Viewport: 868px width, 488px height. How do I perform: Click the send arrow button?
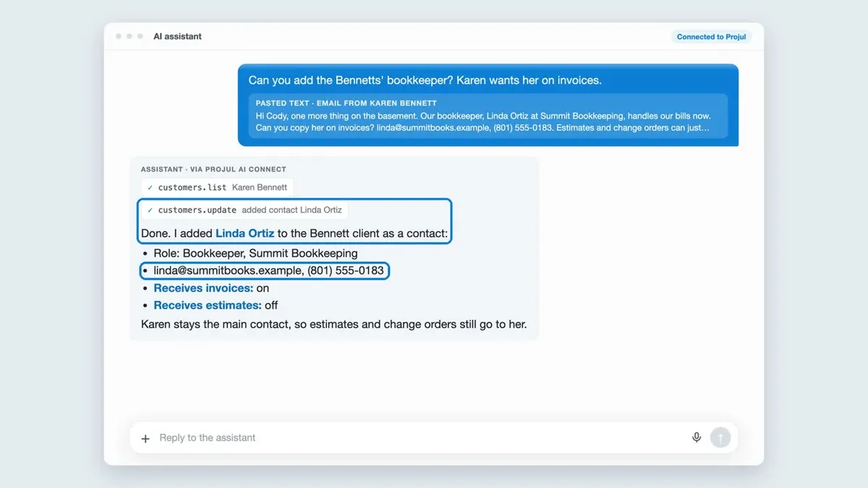click(720, 437)
